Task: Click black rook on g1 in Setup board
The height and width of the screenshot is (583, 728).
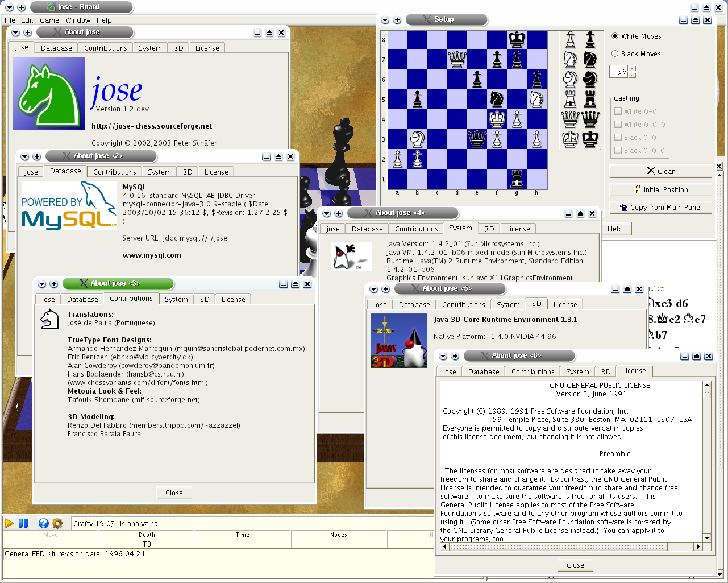Action: click(x=517, y=179)
